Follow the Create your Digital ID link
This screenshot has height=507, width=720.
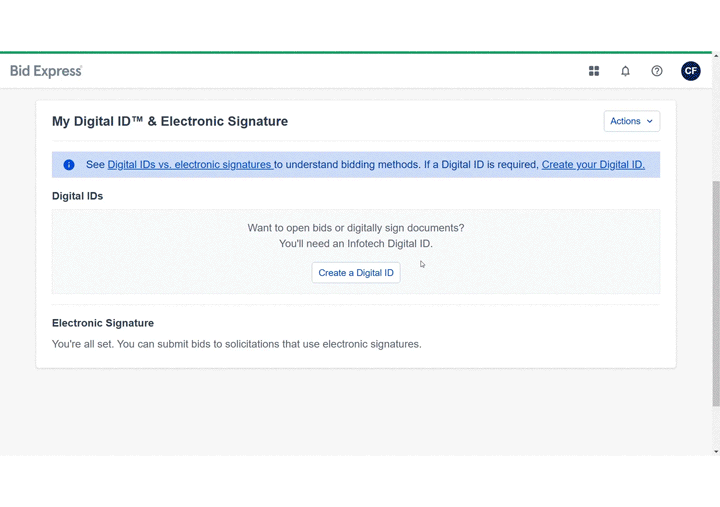[x=593, y=165]
